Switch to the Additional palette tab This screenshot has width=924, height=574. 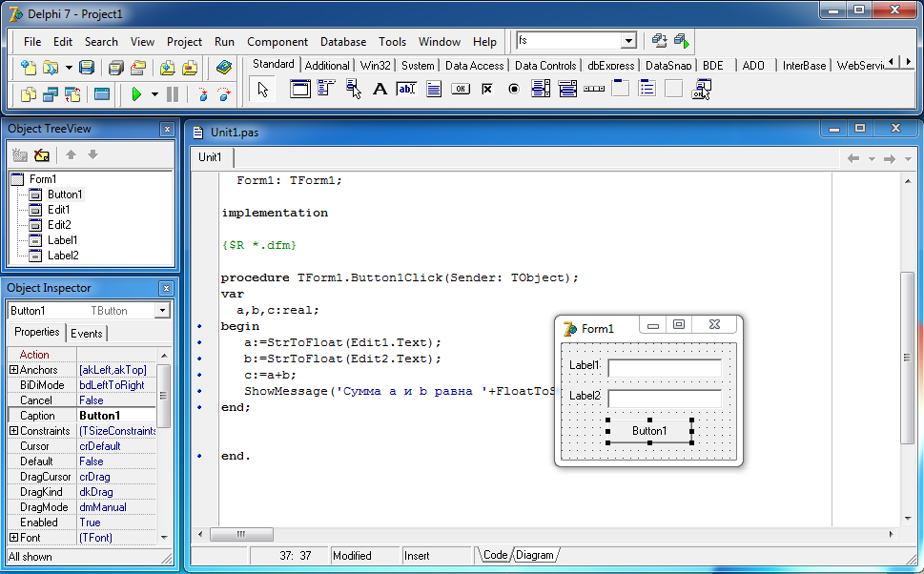pos(327,66)
